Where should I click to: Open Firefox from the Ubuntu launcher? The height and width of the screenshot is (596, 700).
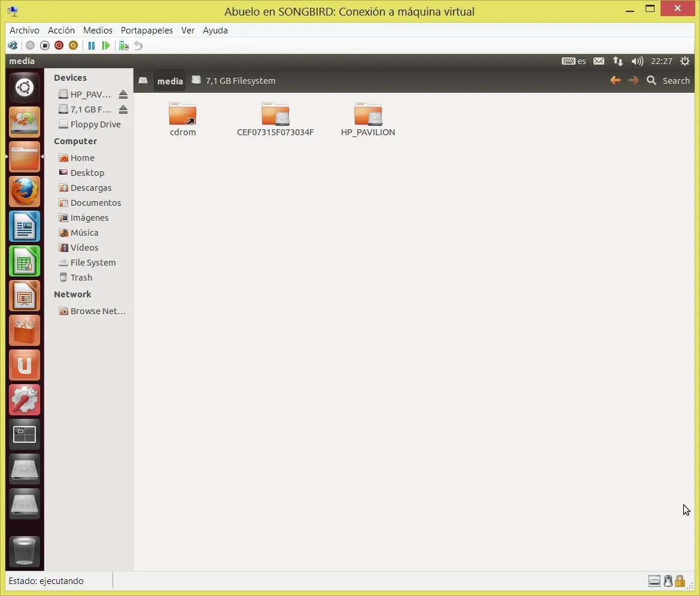pos(25,191)
